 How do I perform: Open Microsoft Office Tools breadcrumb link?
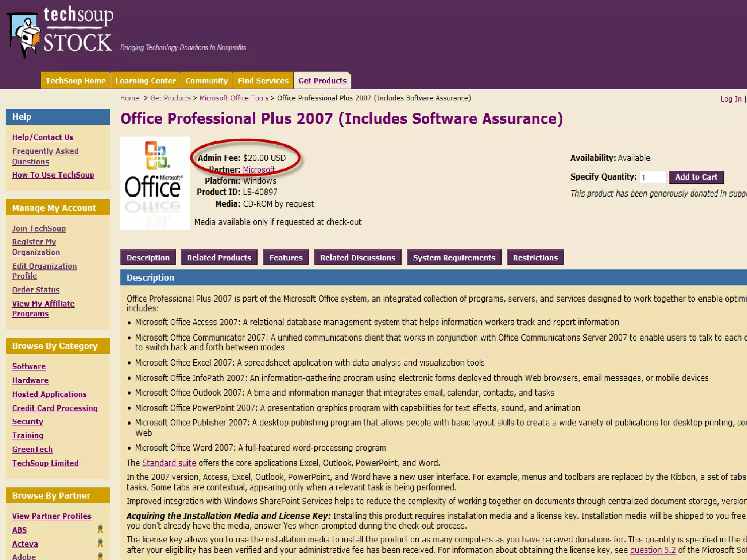tap(233, 98)
